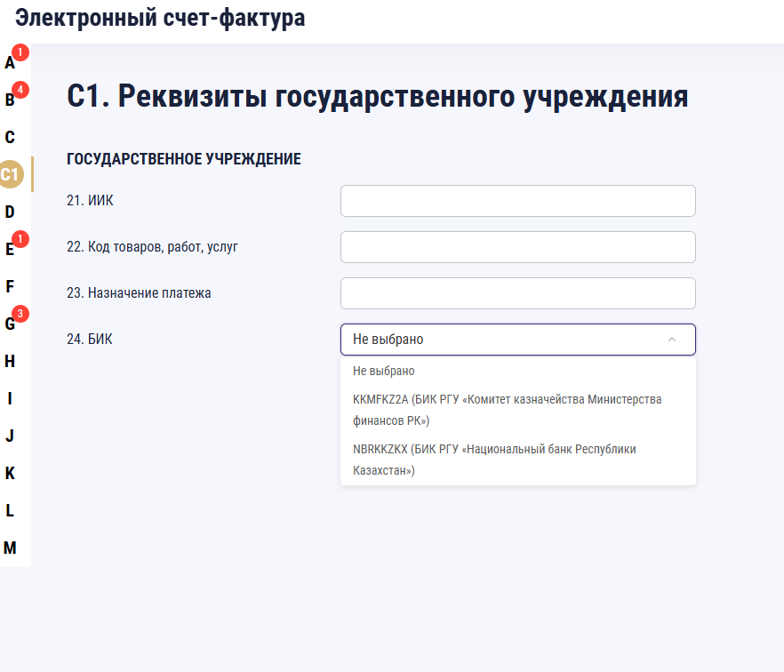This screenshot has height=672, width=784.
Task: Open section B in sidebar navigation
Action: (x=11, y=100)
